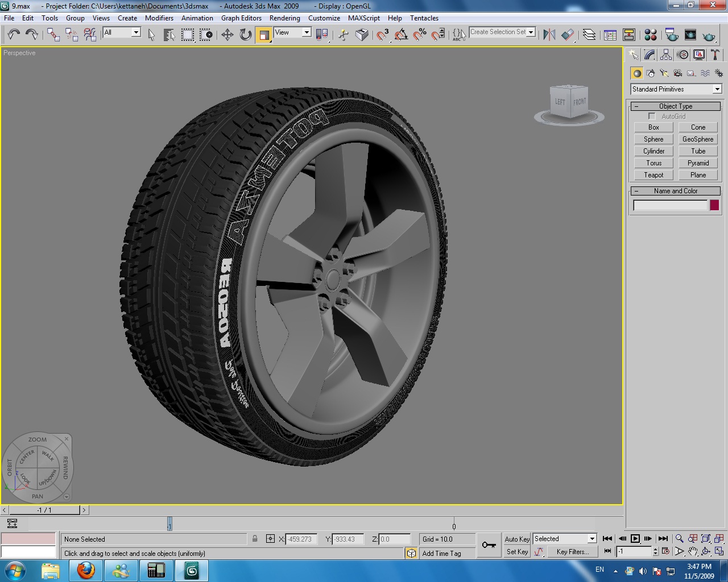Screen dimensions: 728x582
Task: Open the Rendering menu
Action: [284, 18]
